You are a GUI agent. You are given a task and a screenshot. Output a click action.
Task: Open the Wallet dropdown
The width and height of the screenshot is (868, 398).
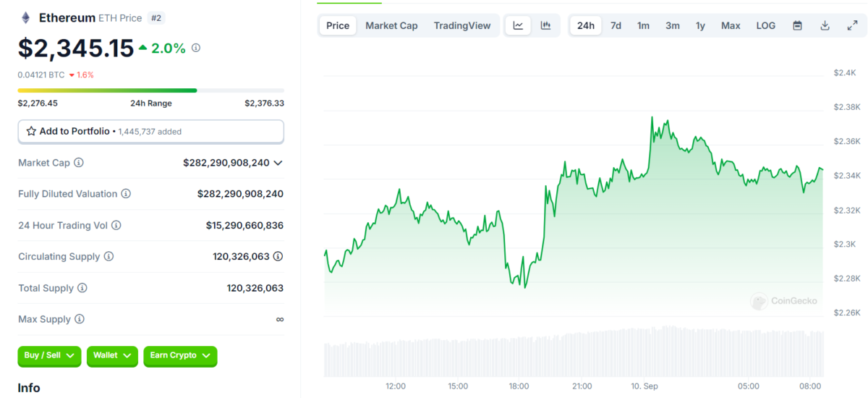tap(112, 356)
